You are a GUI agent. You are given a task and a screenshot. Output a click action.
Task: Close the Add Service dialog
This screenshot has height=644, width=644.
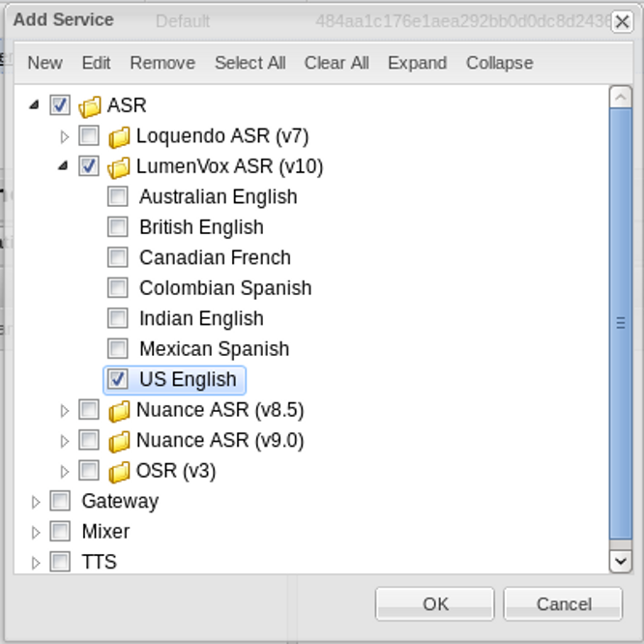point(622,21)
